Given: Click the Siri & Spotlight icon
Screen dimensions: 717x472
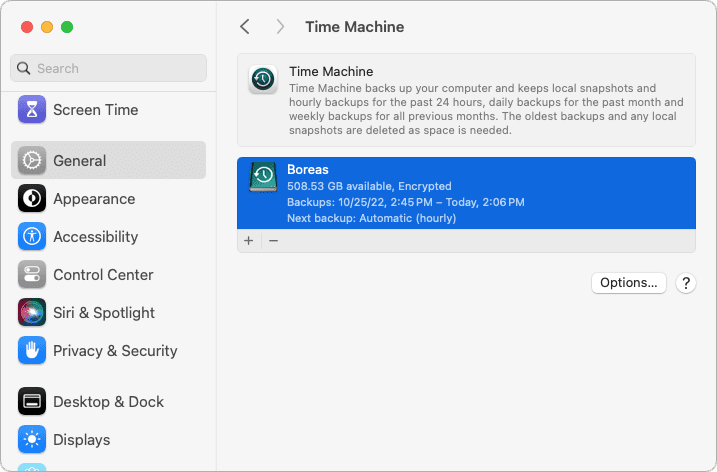Looking at the screenshot, I should pyautogui.click(x=32, y=312).
